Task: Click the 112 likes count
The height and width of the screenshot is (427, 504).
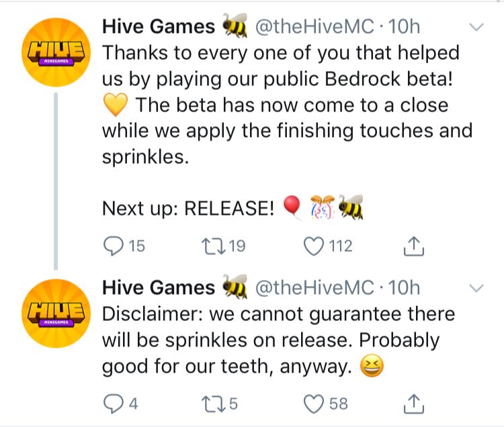Action: point(341,247)
